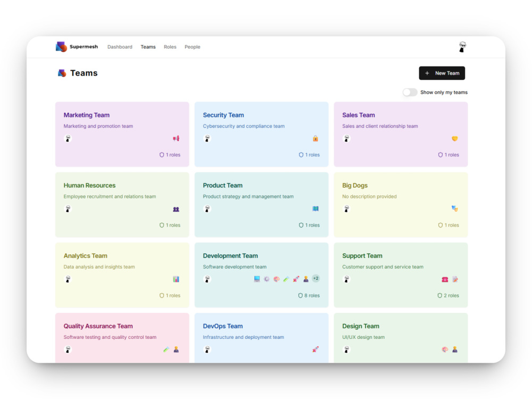
Task: Click the masks role icon on Big Dogs
Action: click(x=455, y=209)
